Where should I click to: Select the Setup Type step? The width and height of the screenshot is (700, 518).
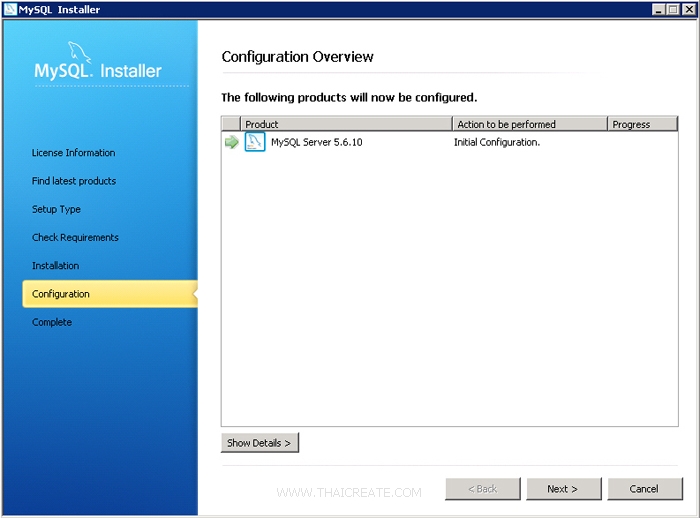click(56, 209)
